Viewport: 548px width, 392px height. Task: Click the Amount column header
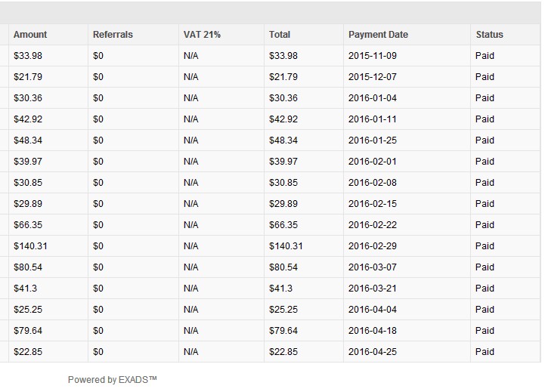(30, 35)
